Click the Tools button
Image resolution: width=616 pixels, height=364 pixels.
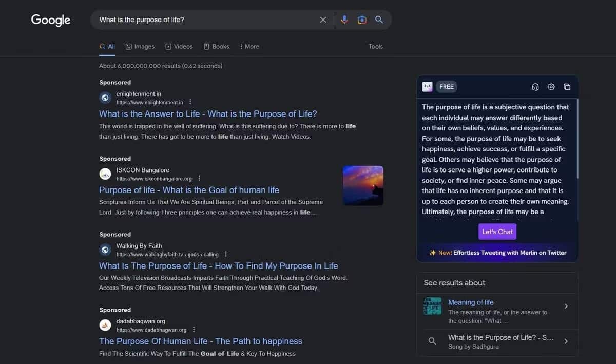(x=375, y=46)
